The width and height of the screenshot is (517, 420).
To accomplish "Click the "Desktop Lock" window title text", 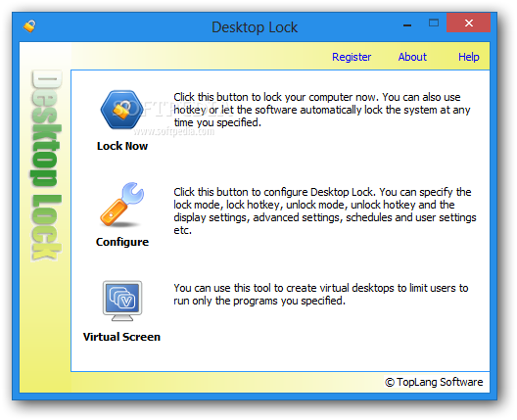I will 255,27.
